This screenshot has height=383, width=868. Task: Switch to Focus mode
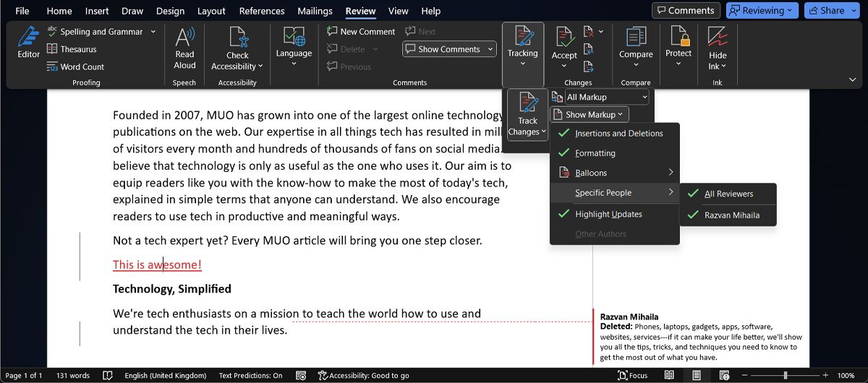click(633, 376)
